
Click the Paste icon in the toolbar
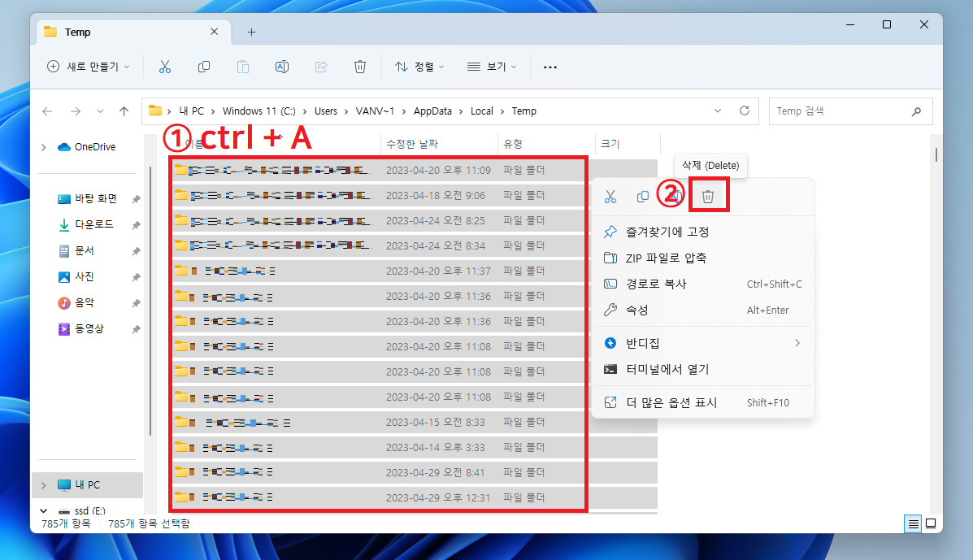[x=243, y=67]
